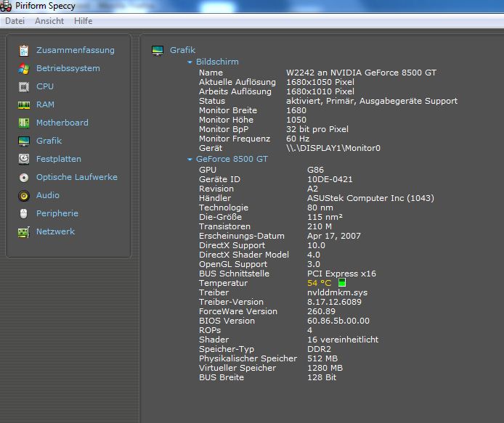504x423 pixels.
Task: Open the Hilfe menu
Action: (84, 21)
